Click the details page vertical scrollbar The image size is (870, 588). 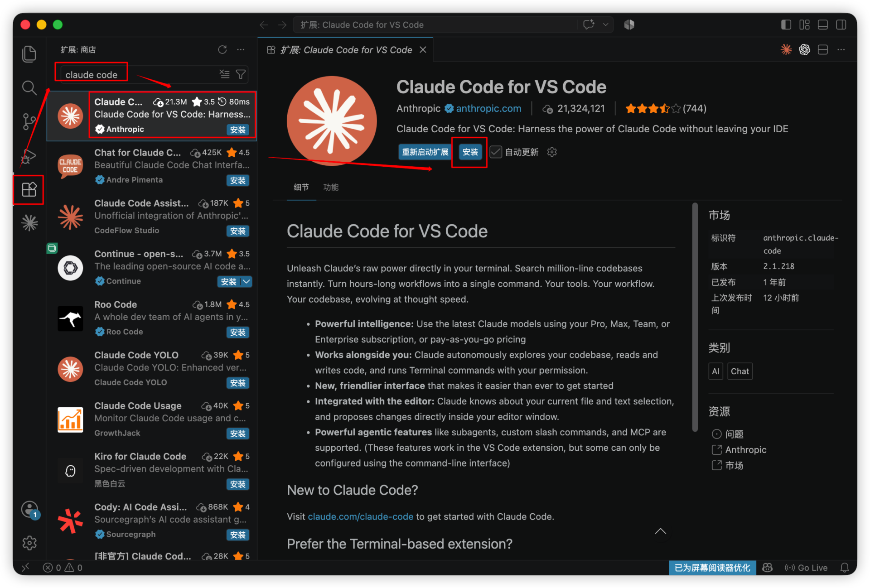pyautogui.click(x=695, y=317)
